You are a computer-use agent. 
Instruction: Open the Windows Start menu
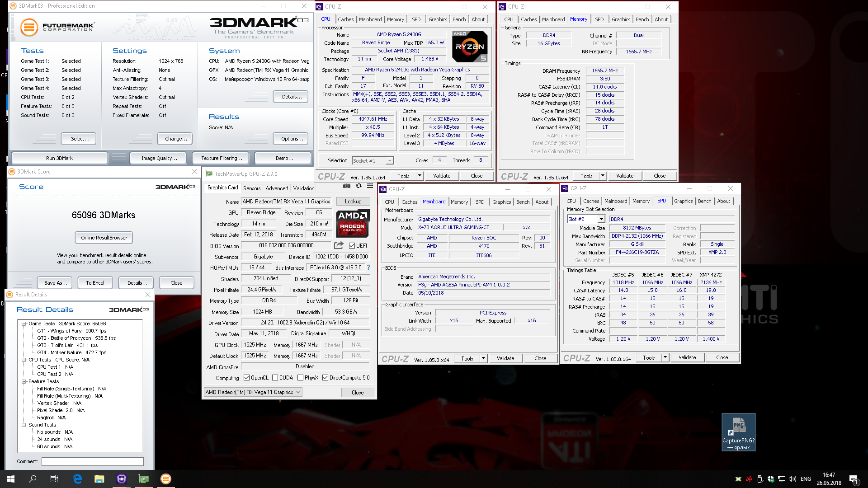point(11,479)
